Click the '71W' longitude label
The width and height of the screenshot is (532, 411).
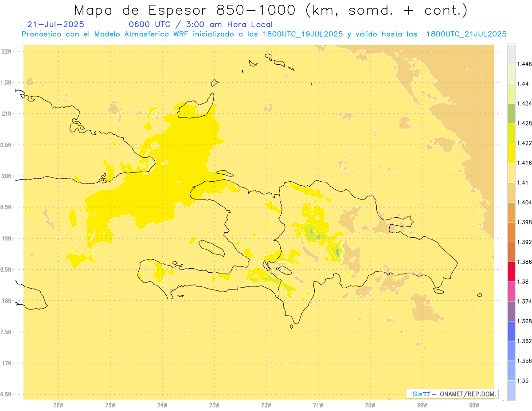click(318, 405)
